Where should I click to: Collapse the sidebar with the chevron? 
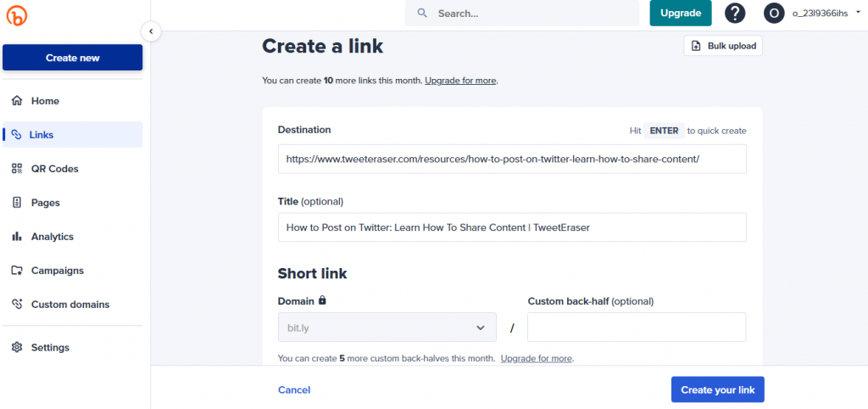click(150, 31)
